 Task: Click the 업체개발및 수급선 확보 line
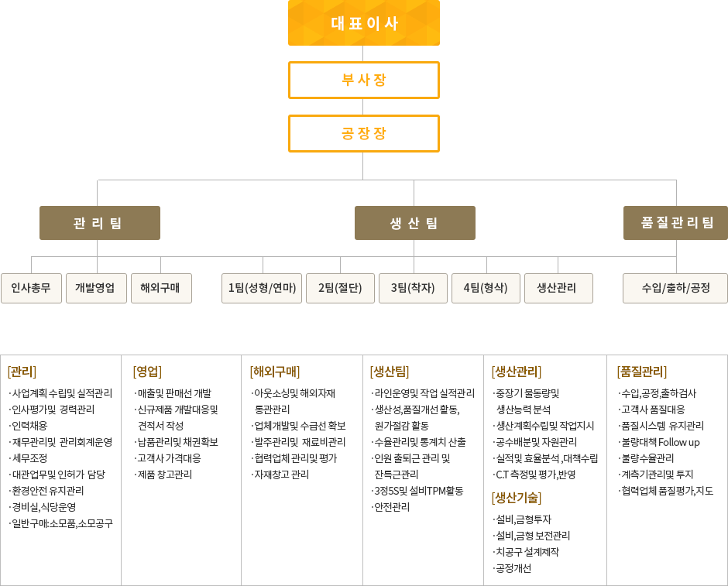pyautogui.click(x=298, y=426)
